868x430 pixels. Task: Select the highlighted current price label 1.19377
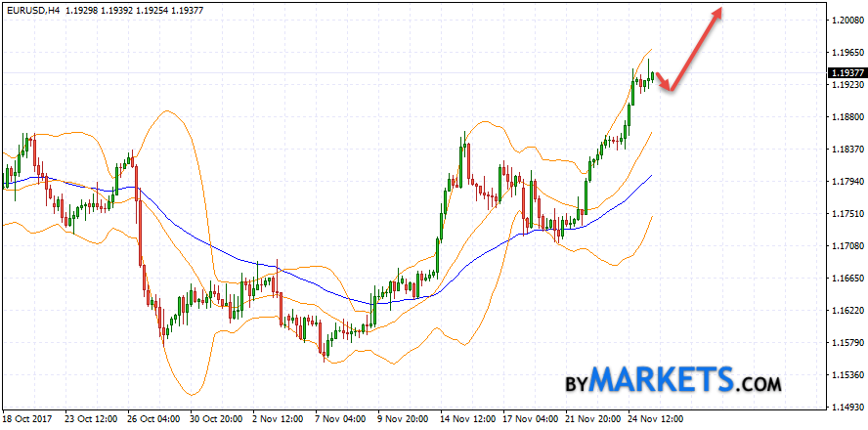tap(846, 73)
